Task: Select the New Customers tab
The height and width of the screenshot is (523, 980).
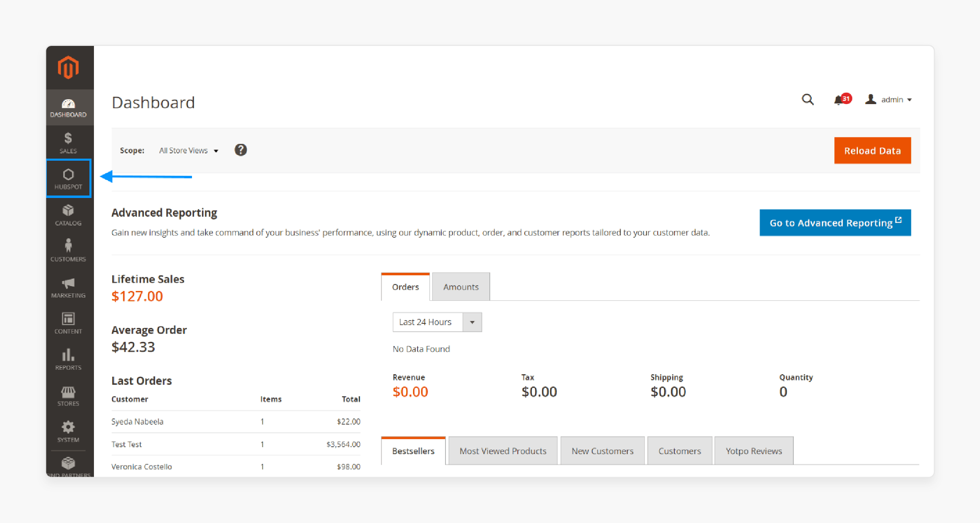Action: pos(603,451)
